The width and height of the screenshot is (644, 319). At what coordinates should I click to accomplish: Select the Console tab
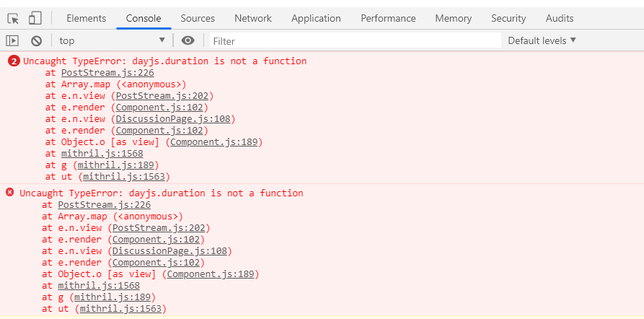point(144,19)
